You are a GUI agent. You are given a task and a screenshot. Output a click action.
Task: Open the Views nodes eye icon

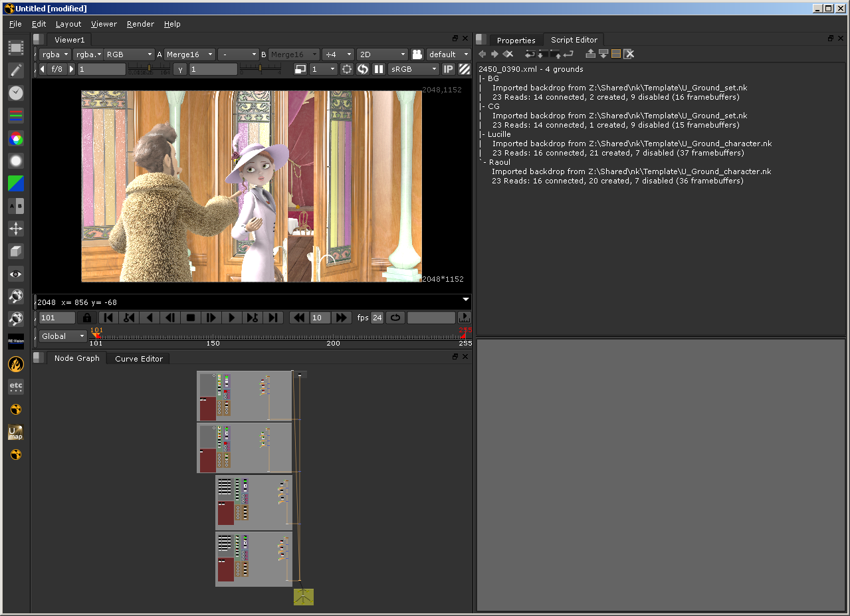click(16, 274)
